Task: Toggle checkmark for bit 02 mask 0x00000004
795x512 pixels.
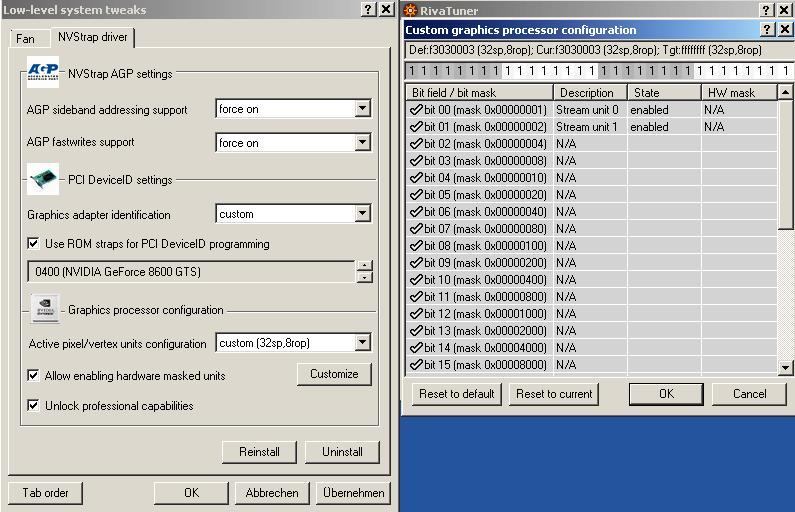Action: 416,144
